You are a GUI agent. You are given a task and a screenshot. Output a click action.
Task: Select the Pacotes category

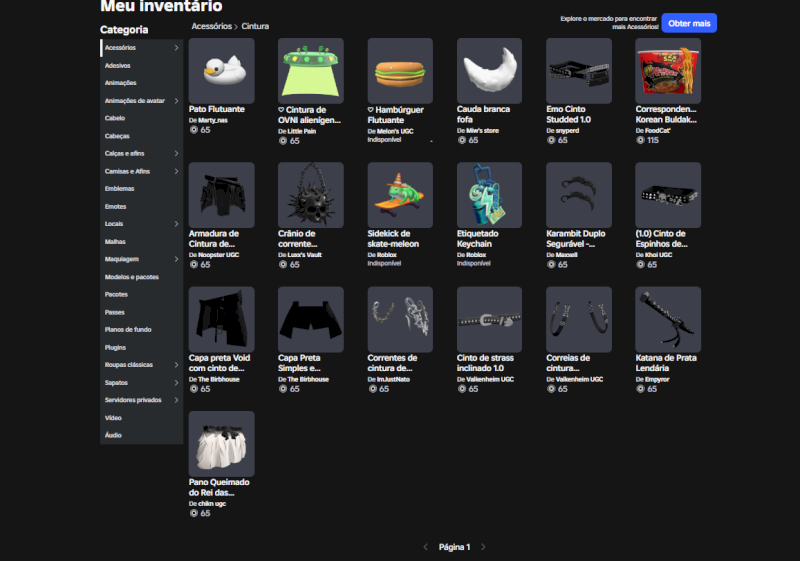tap(141, 294)
